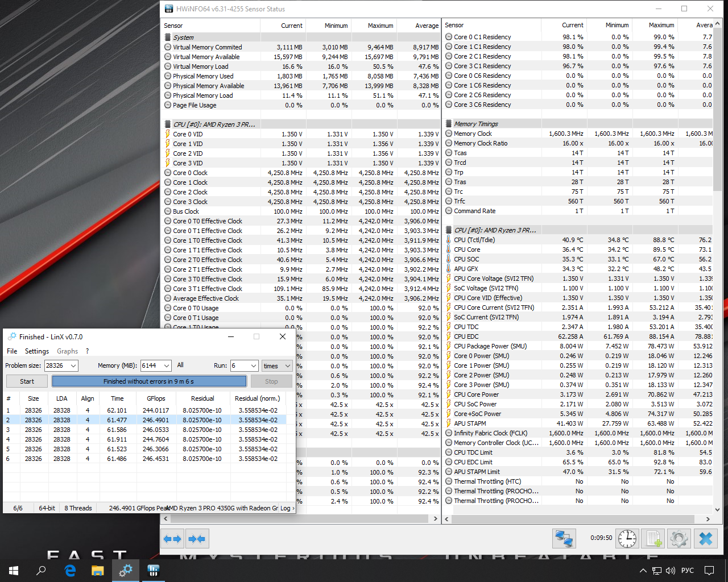This screenshot has width=728, height=582.
Task: Open the LinX gear icon in taskbar
Action: tap(126, 570)
